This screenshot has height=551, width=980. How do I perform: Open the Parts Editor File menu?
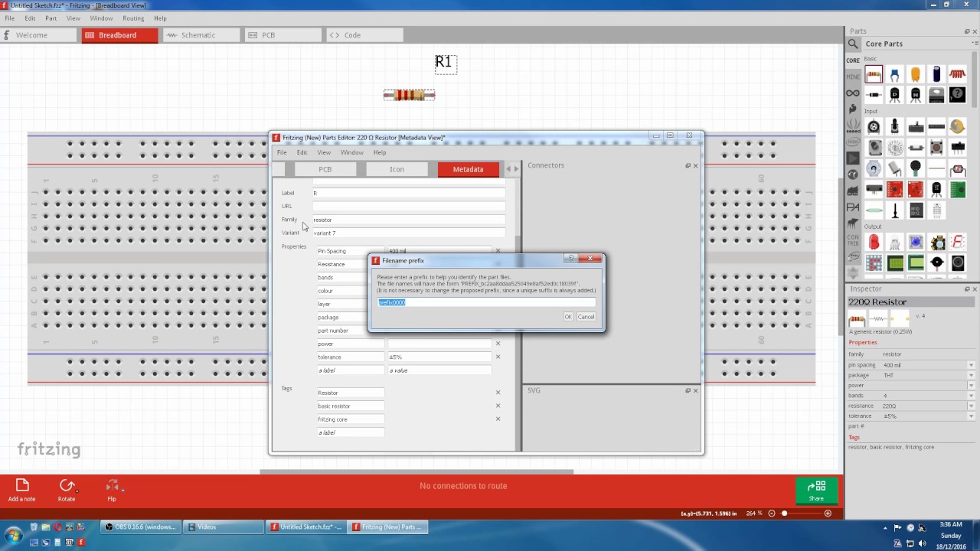[x=282, y=152]
